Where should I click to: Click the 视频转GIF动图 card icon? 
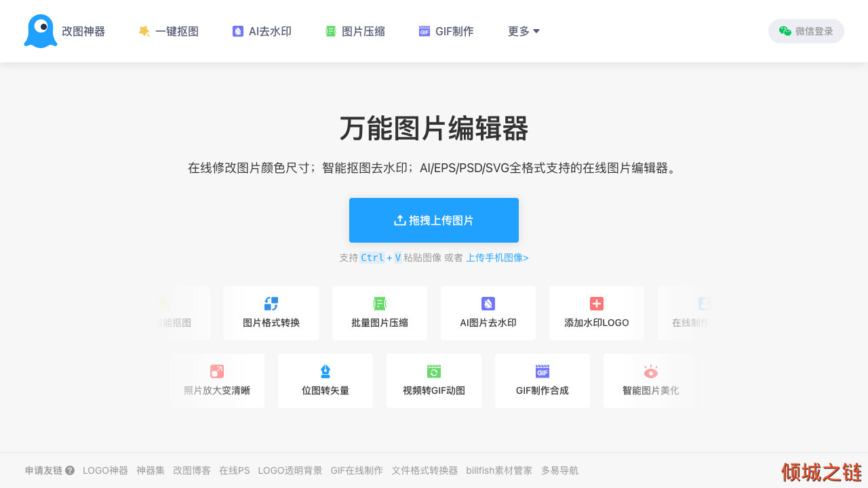pyautogui.click(x=434, y=371)
